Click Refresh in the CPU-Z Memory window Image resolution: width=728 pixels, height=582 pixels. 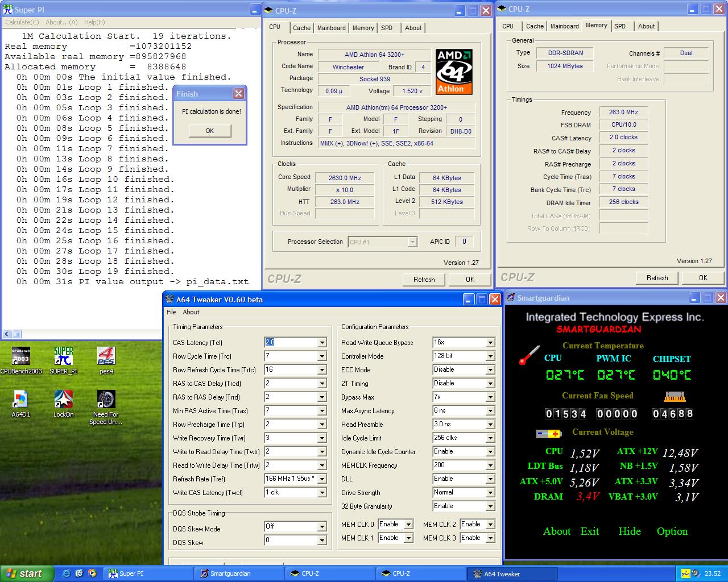(x=657, y=277)
